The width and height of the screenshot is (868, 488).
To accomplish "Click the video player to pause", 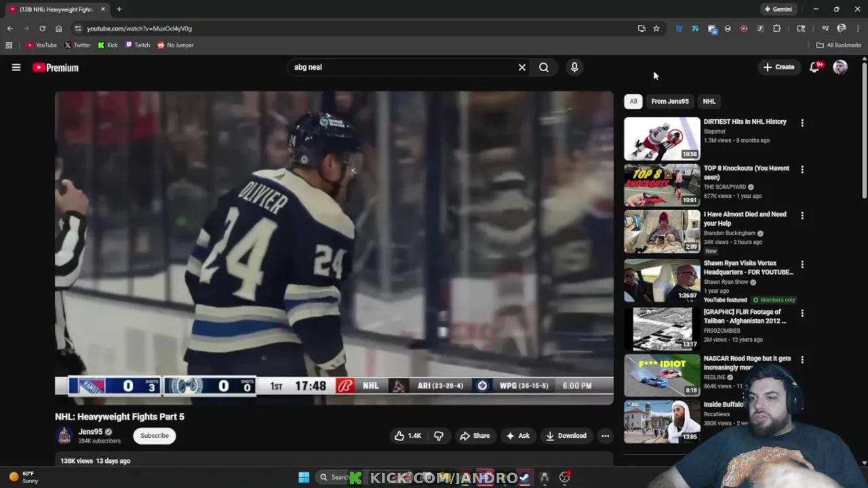I will [x=334, y=247].
